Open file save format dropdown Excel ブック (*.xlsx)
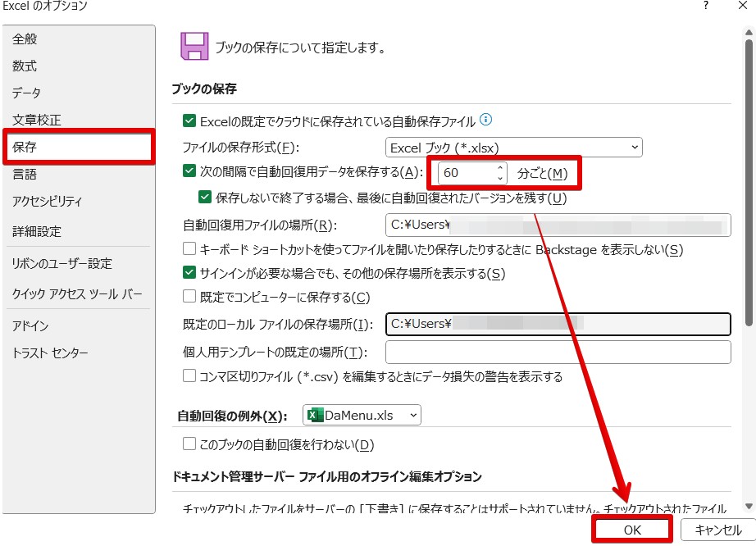This screenshot has height=546, width=756. click(514, 148)
